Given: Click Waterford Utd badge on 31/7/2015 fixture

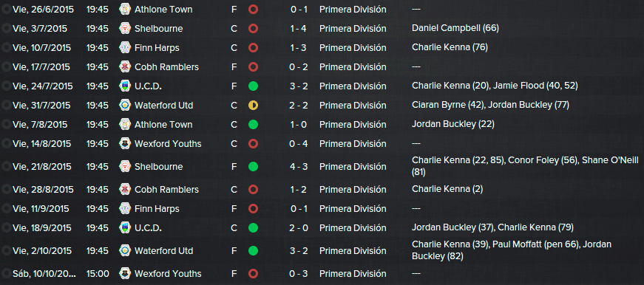Looking at the screenshot, I should 124,106.
